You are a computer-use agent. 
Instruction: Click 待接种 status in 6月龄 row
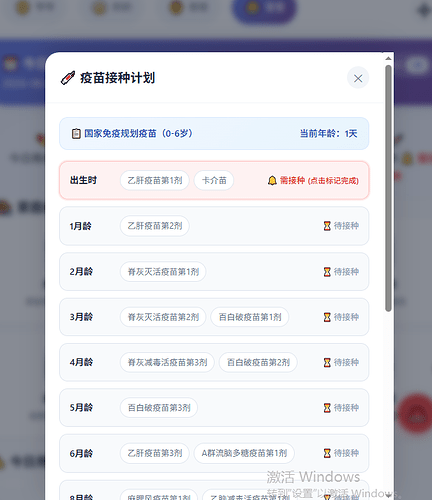click(346, 453)
